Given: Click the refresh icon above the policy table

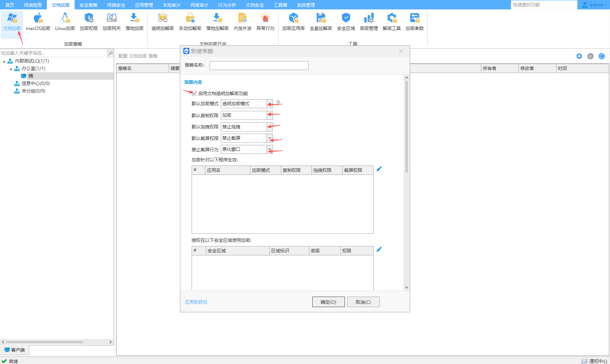Looking at the screenshot, I should [602, 56].
